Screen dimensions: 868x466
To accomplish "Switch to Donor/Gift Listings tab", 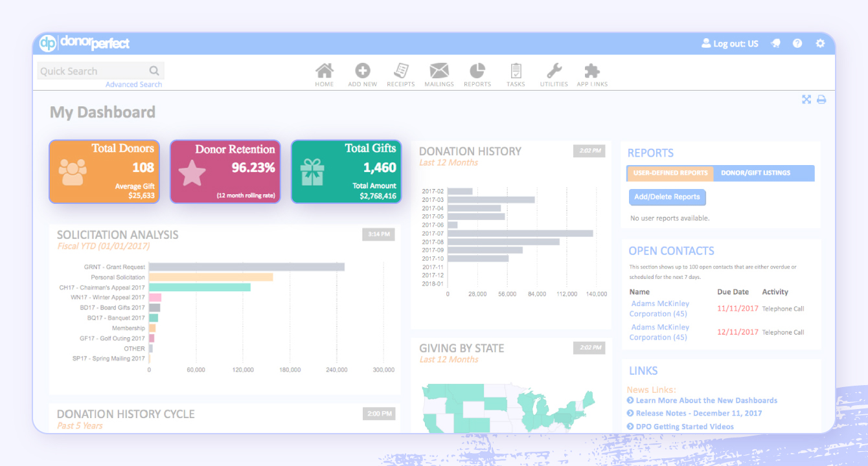I will (755, 173).
